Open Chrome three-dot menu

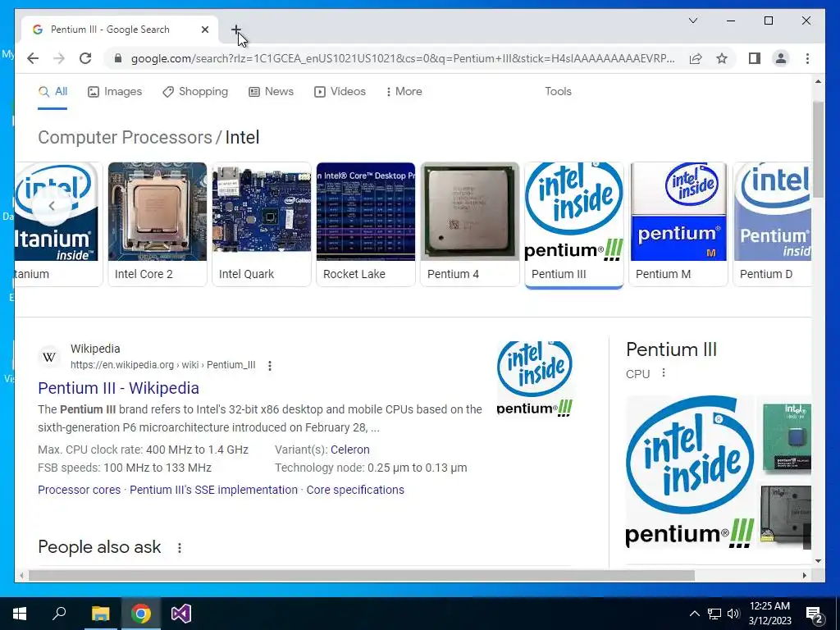[x=807, y=58]
